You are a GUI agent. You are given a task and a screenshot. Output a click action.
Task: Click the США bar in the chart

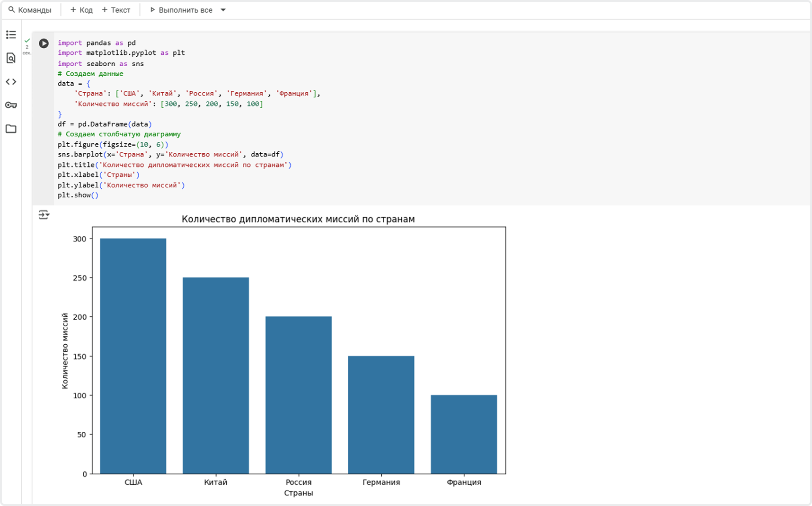click(133, 356)
